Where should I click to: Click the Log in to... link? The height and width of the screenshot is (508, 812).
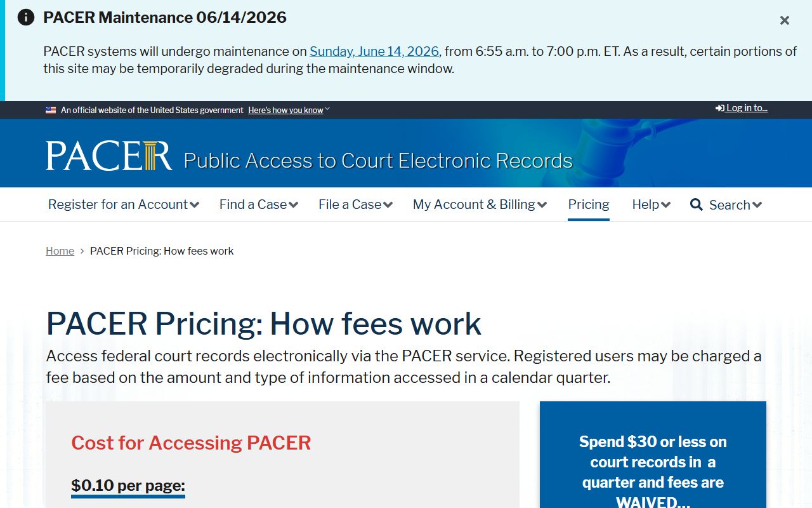742,108
